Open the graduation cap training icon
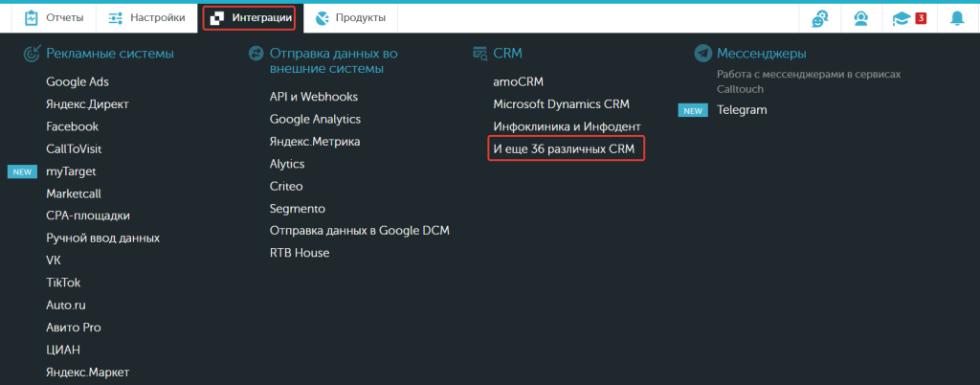The width and height of the screenshot is (980, 385). (901, 19)
